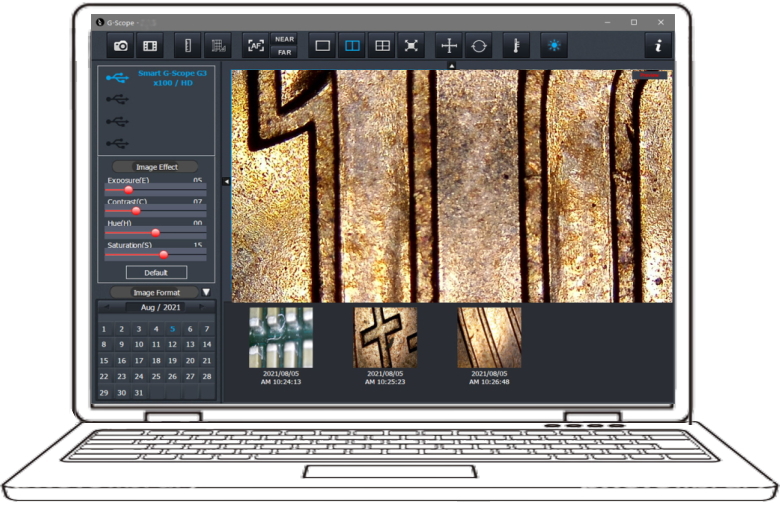Select the fourth USB device slot
Viewport: 780px width, 506px height.
tap(117, 143)
